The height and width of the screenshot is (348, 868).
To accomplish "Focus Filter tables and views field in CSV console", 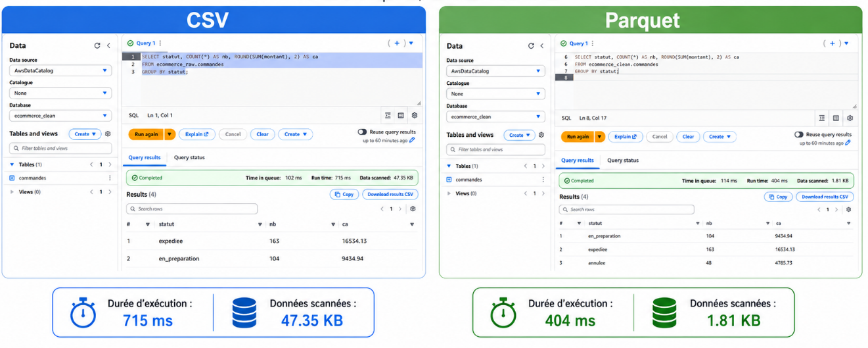I will click(62, 148).
